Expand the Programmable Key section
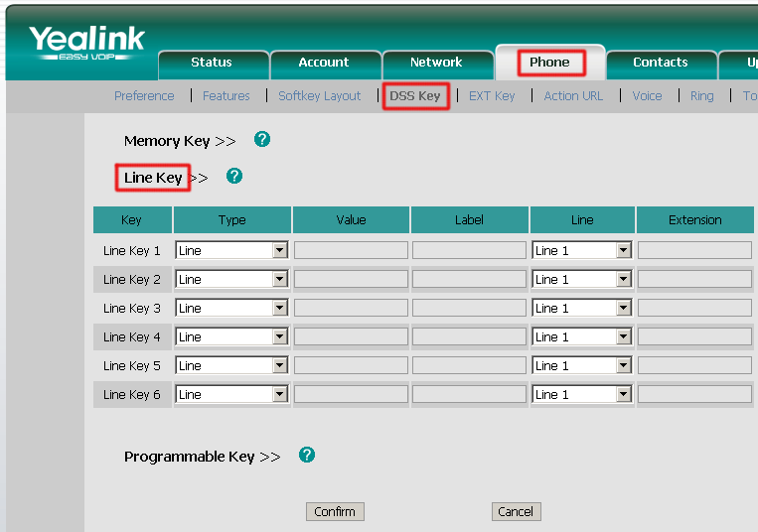This screenshot has width=758, height=532. click(202, 457)
